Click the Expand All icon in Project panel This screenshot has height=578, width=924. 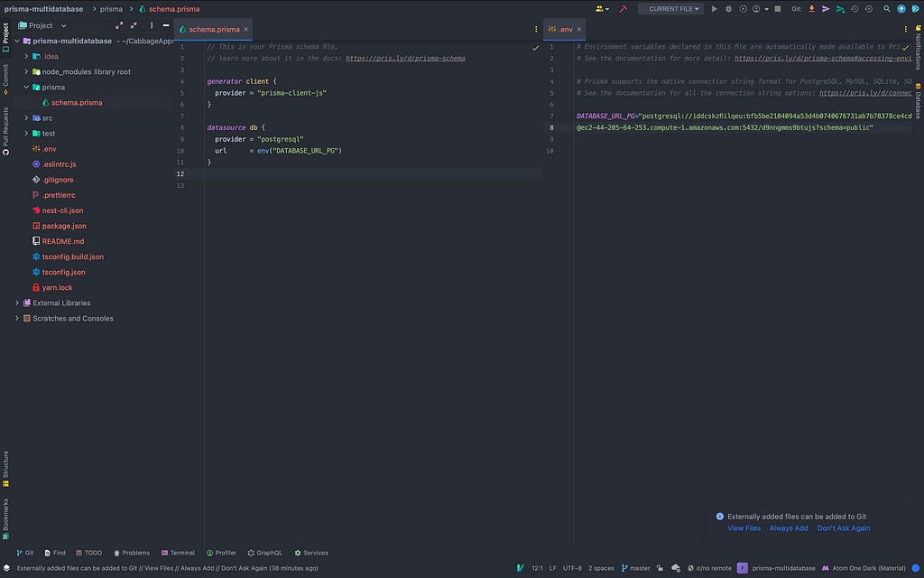click(118, 25)
